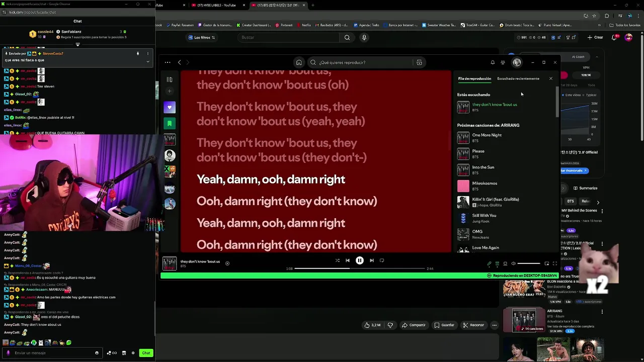
Task: Open more actions menu under video
Action: tap(495, 325)
